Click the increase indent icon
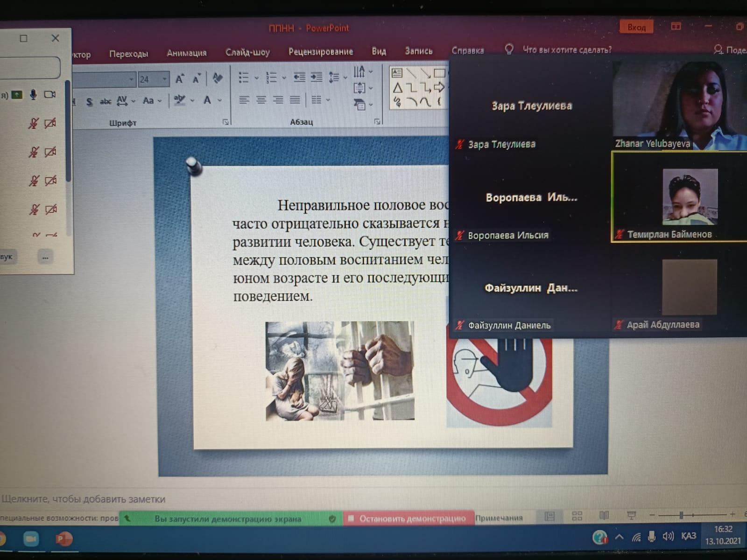The image size is (747, 560). 317,77
